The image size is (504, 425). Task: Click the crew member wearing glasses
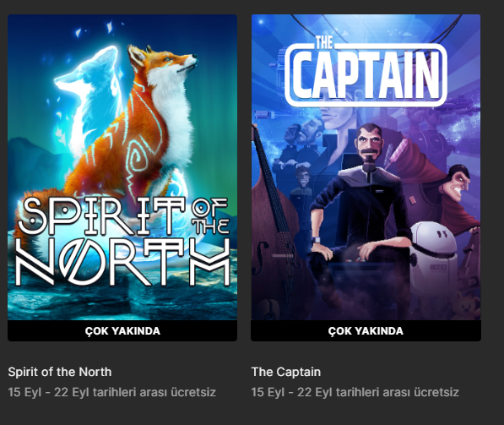(x=302, y=193)
